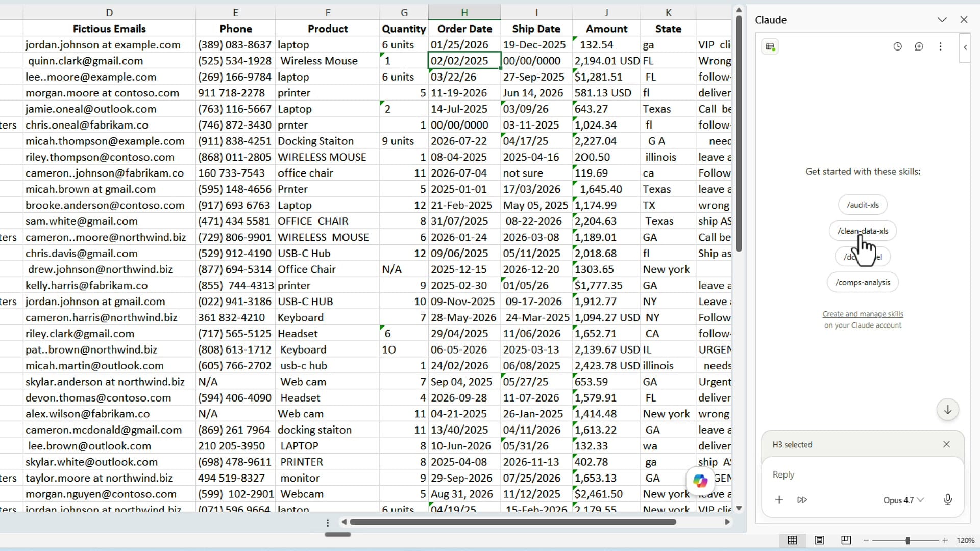
Task: Select cell containing quinn.clark@gmail.com
Action: click(109, 61)
